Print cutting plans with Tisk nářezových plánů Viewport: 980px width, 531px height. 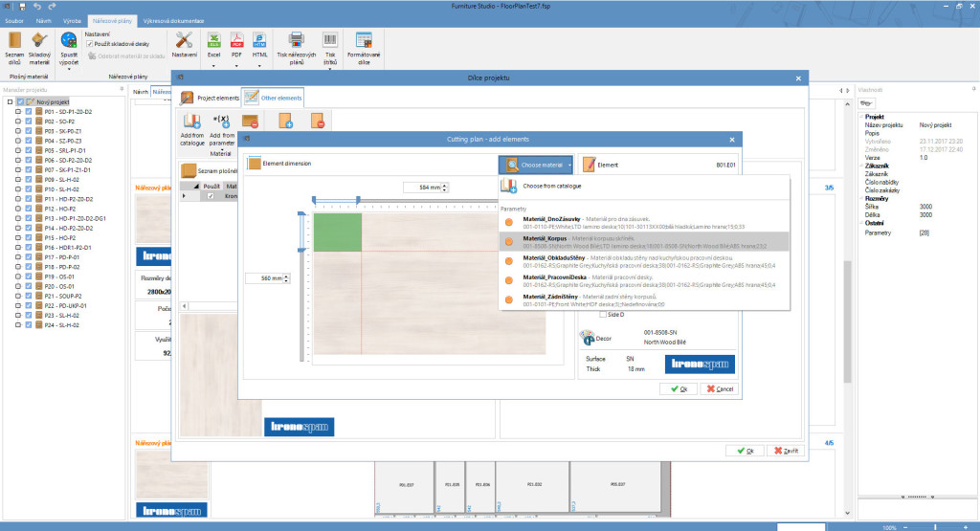(297, 48)
